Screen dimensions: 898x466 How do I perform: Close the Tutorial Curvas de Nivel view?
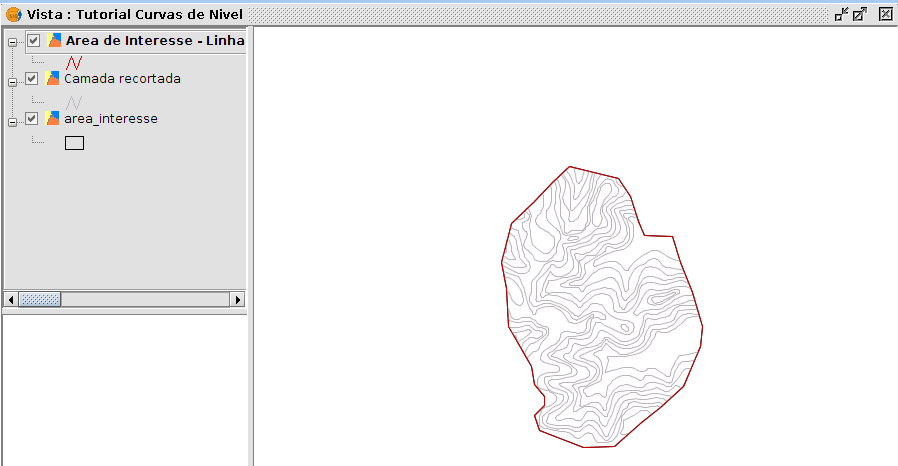click(x=885, y=14)
